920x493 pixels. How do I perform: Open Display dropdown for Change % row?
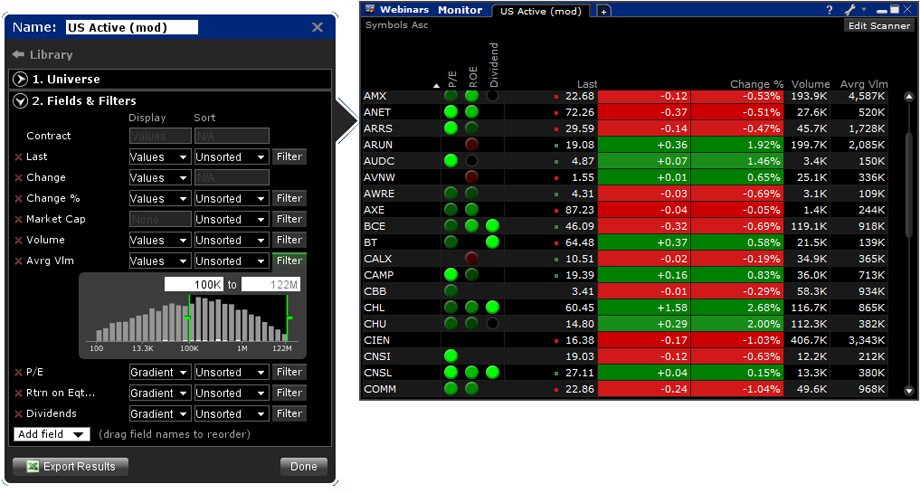coord(159,199)
